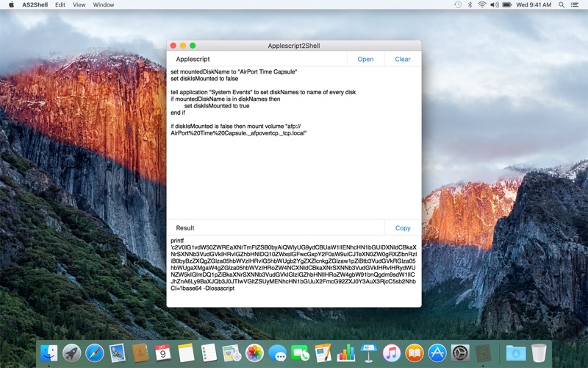Click the Applescript2Shell window title bar
This screenshot has height=368, width=588.
click(294, 46)
